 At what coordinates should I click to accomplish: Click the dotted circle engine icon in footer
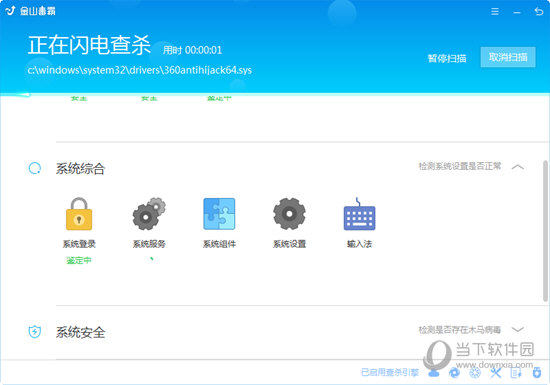[475, 372]
